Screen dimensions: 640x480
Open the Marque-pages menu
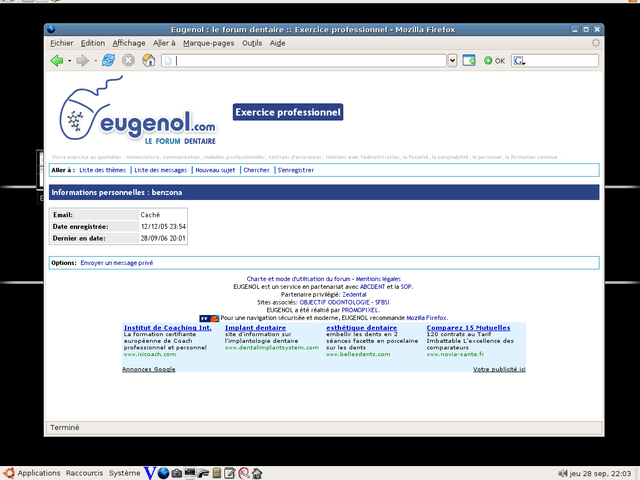tap(209, 43)
